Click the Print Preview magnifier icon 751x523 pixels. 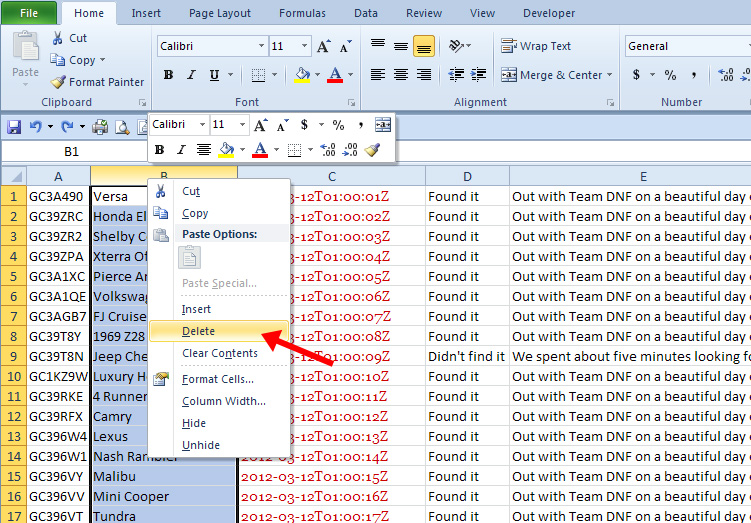coord(122,127)
